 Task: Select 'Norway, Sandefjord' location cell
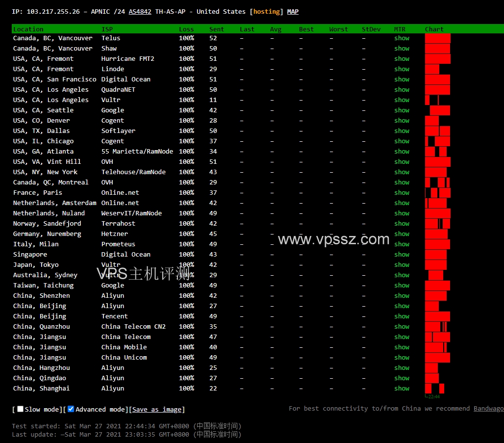(x=47, y=223)
